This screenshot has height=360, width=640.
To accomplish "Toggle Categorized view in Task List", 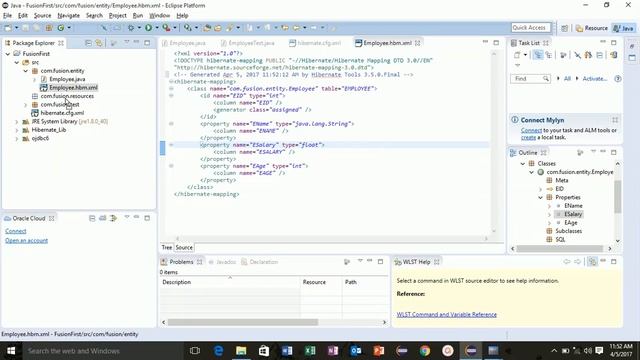I will tap(538, 55).
